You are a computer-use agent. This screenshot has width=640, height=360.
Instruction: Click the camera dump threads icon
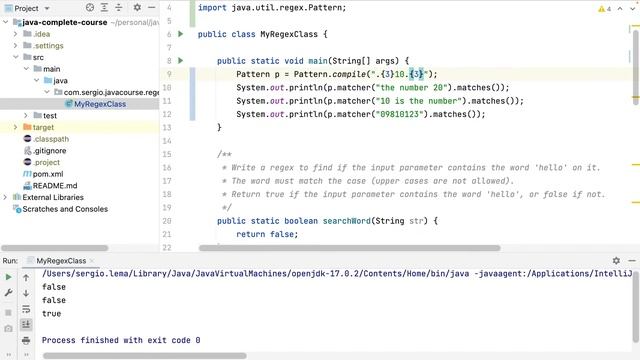point(8,328)
